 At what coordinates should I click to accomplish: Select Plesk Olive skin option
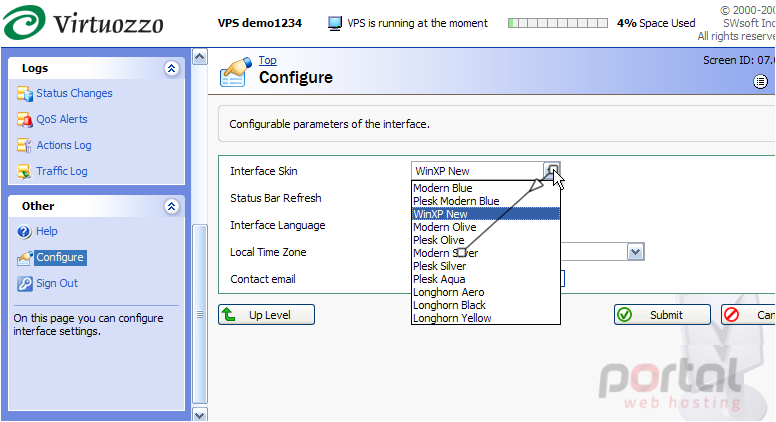(485, 240)
